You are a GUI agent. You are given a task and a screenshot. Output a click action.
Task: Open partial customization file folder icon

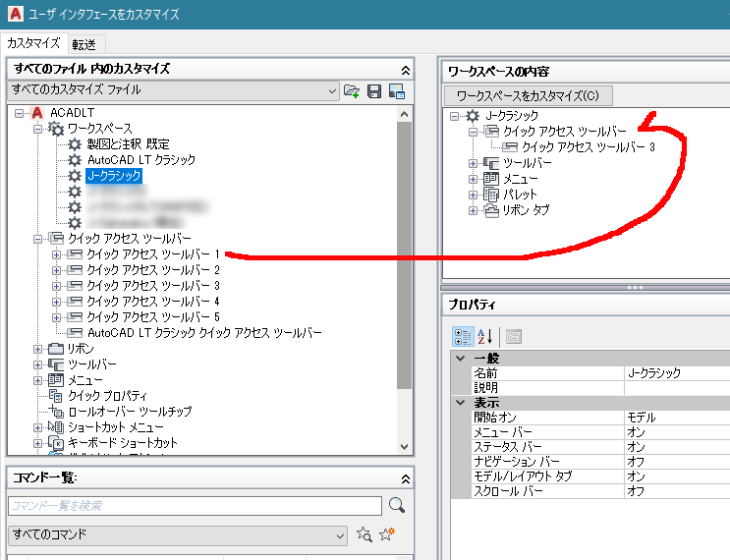[352, 90]
